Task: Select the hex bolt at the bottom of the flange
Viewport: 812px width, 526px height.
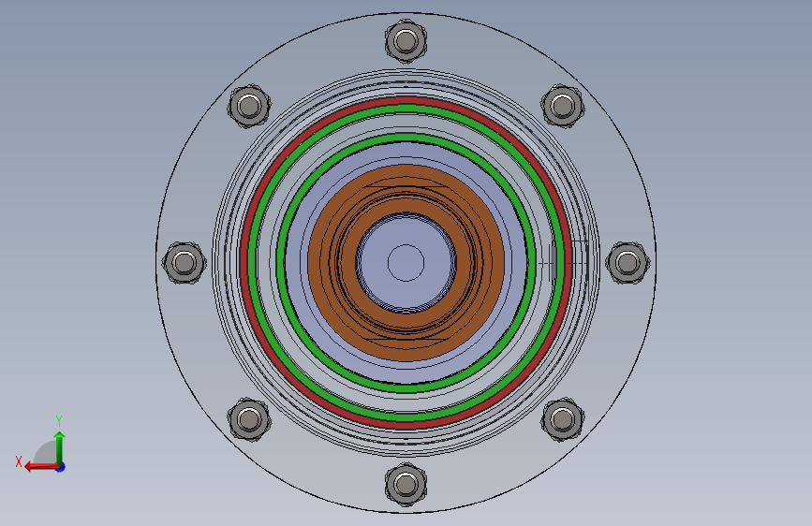Action: pyautogui.click(x=406, y=485)
